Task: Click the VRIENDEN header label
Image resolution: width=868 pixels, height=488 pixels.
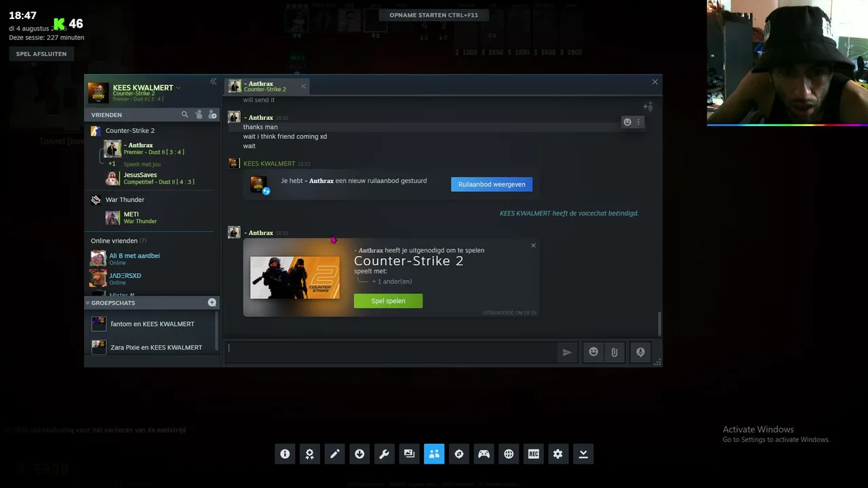Action: (x=106, y=115)
